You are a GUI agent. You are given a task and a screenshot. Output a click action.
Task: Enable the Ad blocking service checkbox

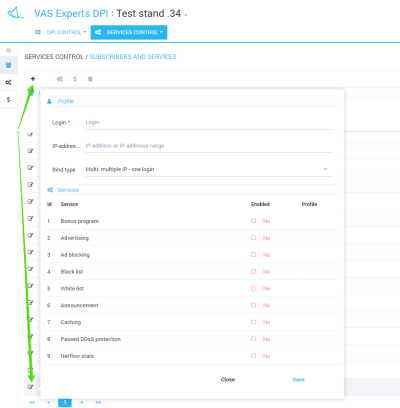tap(253, 254)
